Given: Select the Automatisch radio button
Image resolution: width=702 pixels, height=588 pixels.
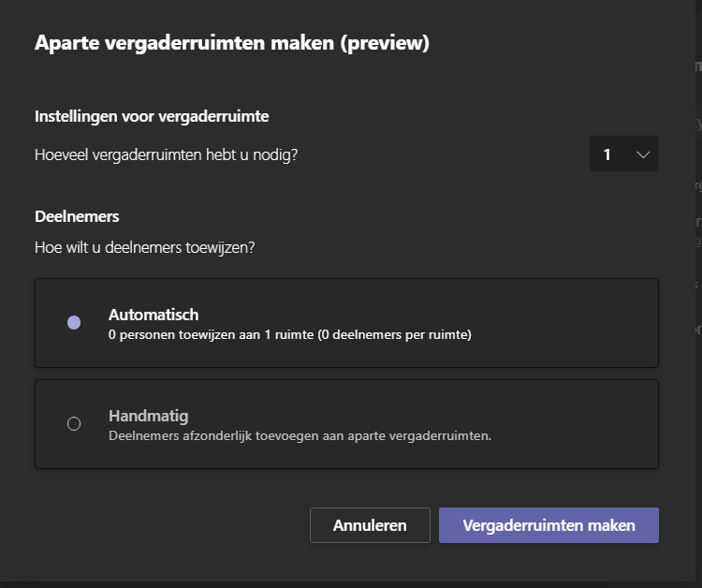Looking at the screenshot, I should 74,323.
